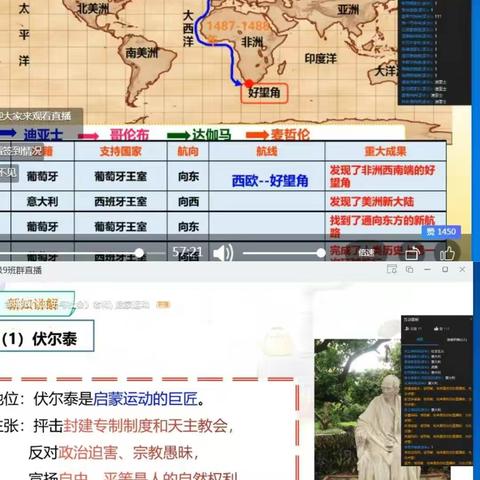Viewport: 480px width, 480px height.
Task: Click the like count icon in lower chat panel
Action: tap(436, 329)
